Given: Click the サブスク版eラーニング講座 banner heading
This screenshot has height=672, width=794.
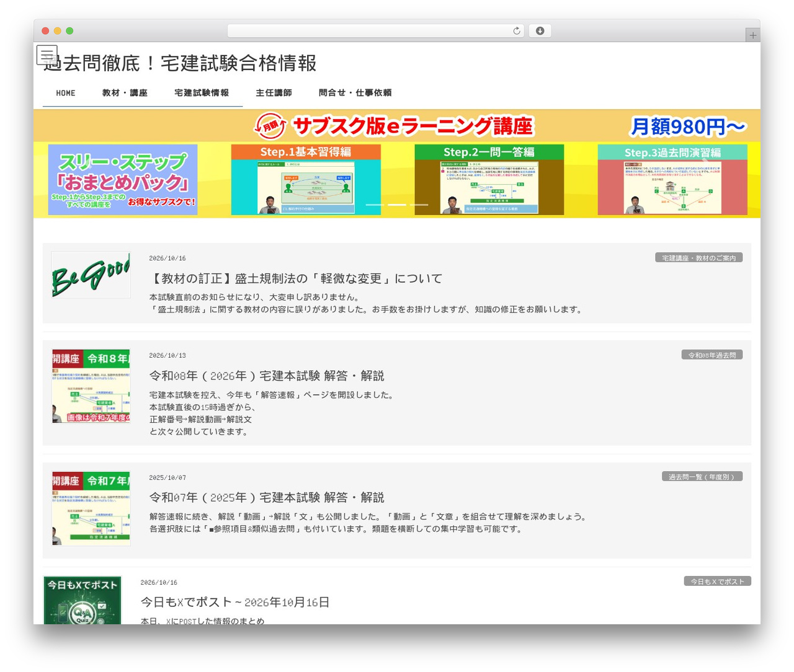Looking at the screenshot, I should click(x=413, y=126).
